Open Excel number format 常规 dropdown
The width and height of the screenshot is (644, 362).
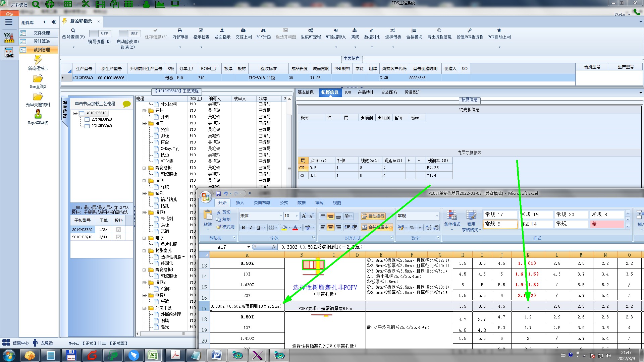[437, 216]
